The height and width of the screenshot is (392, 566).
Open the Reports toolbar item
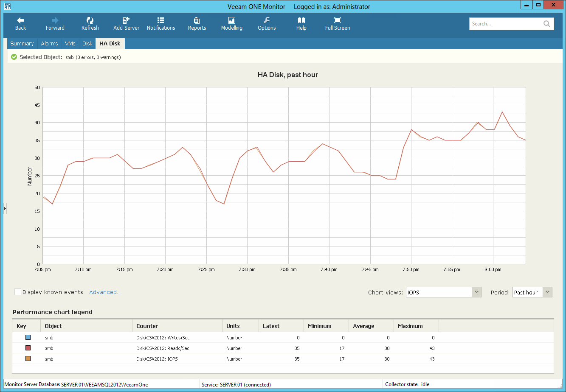197,24
